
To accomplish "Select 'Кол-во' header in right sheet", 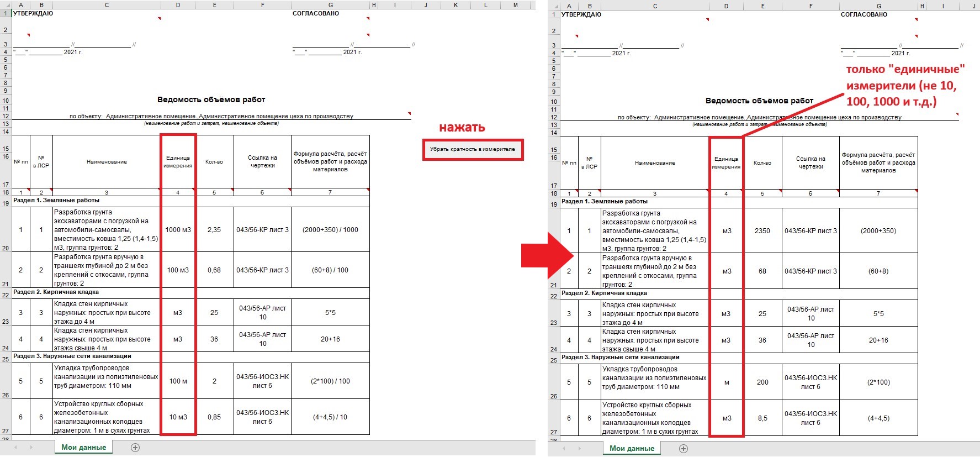I will pos(762,163).
